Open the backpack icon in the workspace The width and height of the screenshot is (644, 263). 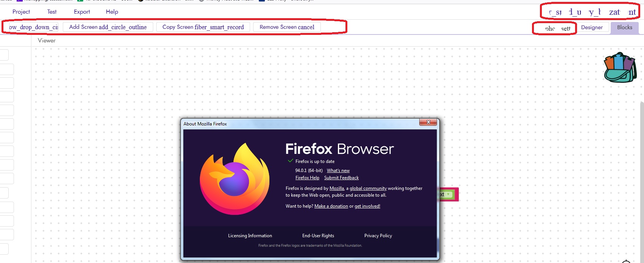click(x=620, y=67)
